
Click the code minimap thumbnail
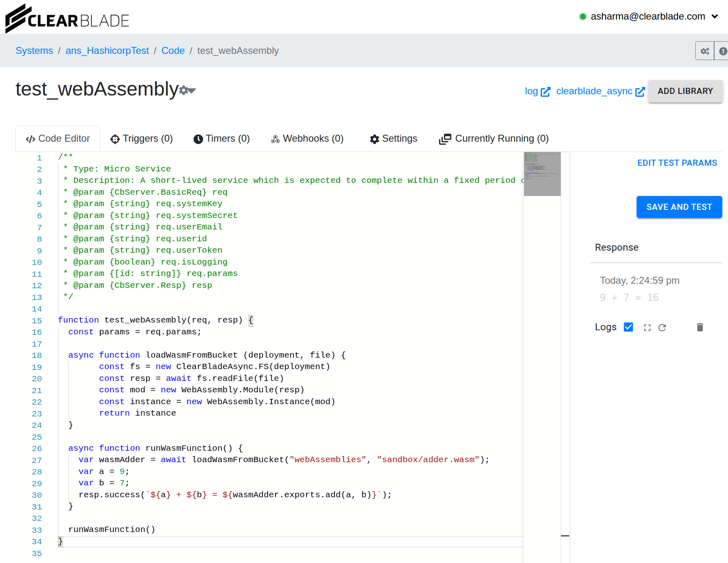pyautogui.click(x=542, y=174)
